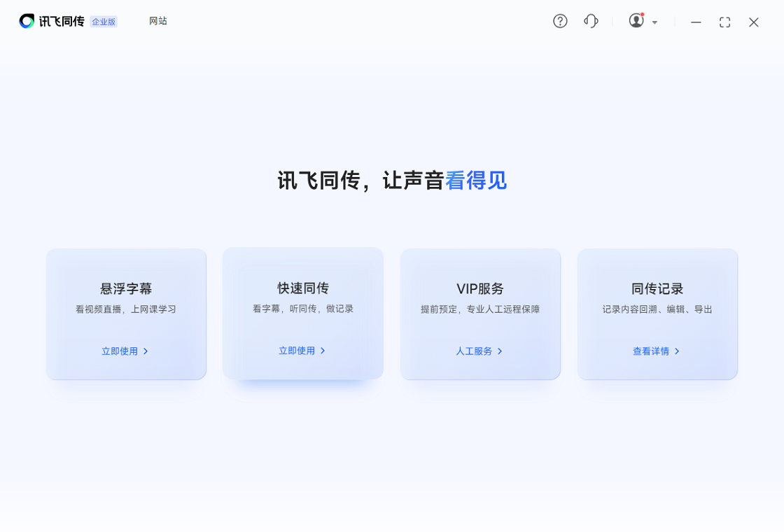Maximize the application window
The height and width of the screenshot is (532, 784).
(x=724, y=22)
